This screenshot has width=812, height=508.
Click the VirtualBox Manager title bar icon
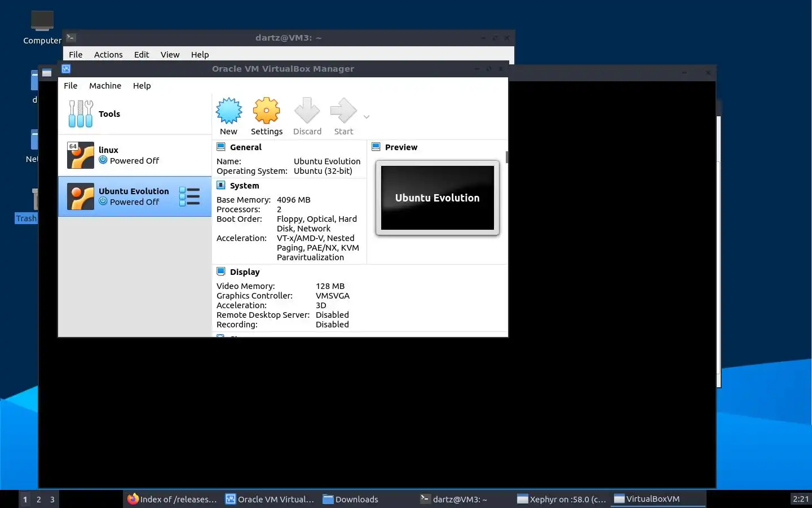(66, 69)
